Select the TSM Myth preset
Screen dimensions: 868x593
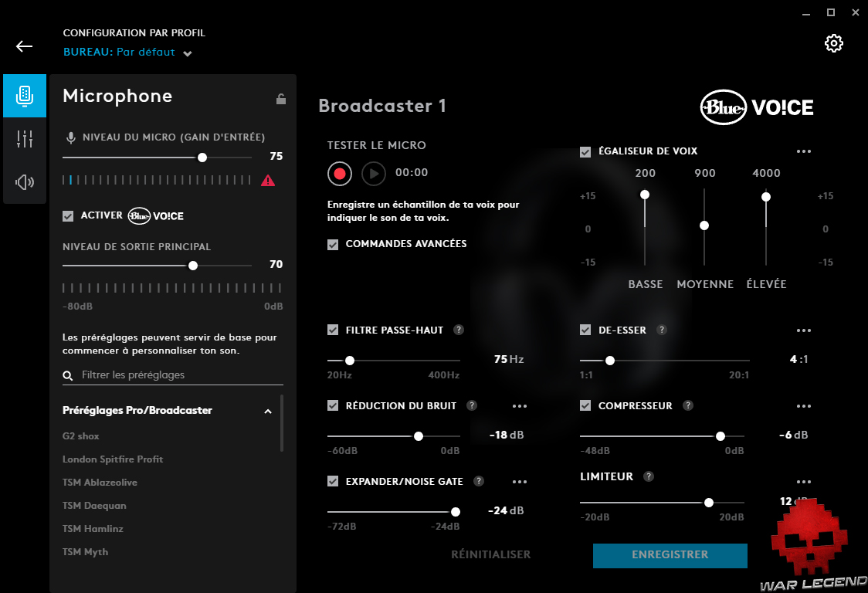[x=84, y=551]
